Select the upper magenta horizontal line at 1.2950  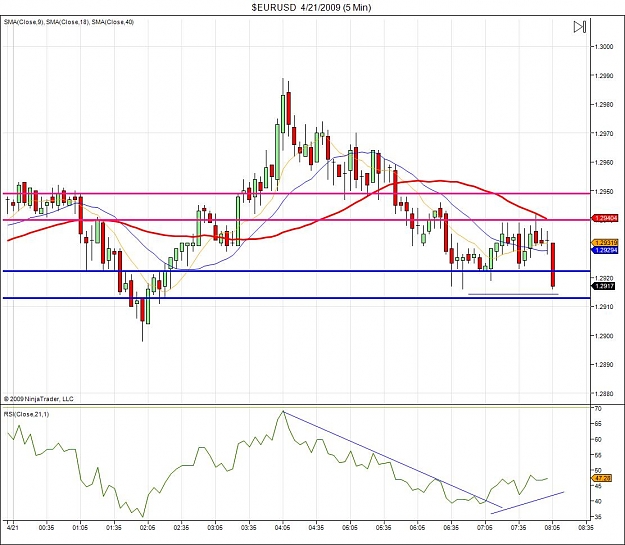pyautogui.click(x=296, y=194)
